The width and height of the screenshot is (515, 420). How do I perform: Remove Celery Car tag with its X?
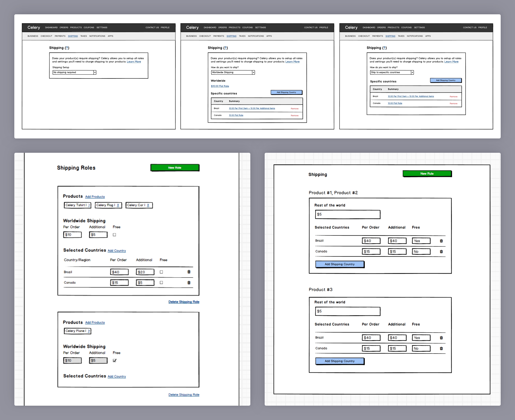[x=148, y=205]
